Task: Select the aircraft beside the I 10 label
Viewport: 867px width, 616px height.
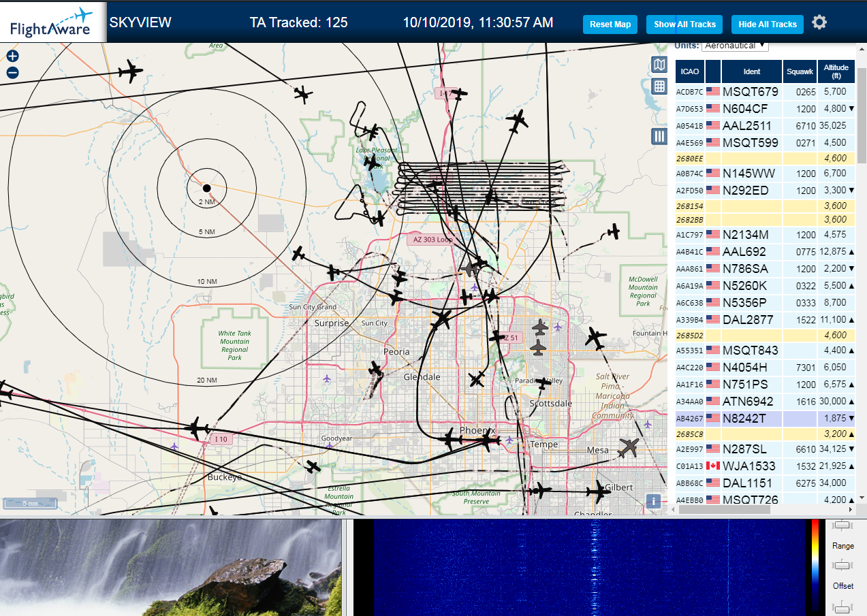Action: 198,429
